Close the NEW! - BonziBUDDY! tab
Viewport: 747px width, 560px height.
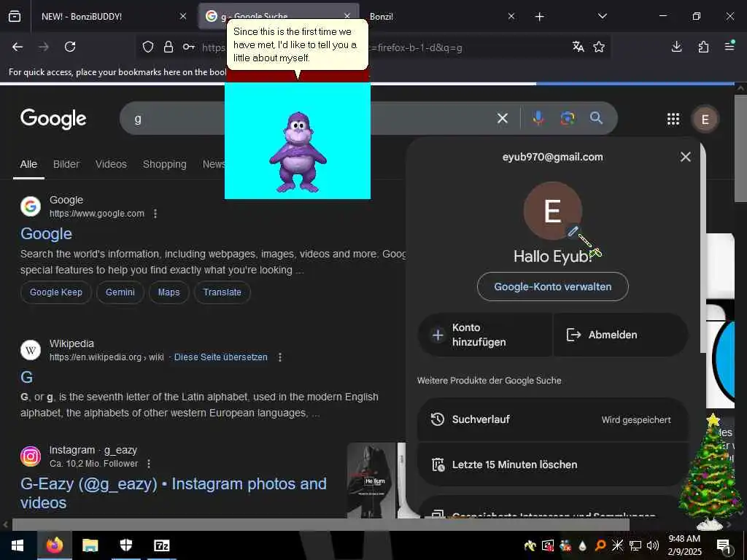[x=183, y=16]
